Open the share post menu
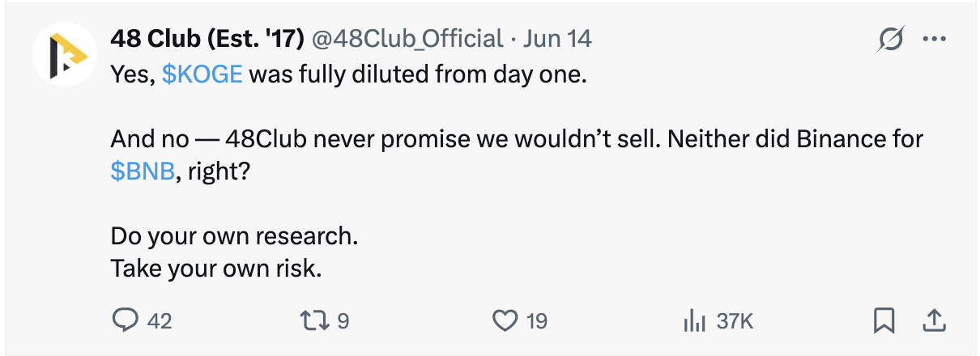This screenshot has height=356, width=980. tap(934, 321)
